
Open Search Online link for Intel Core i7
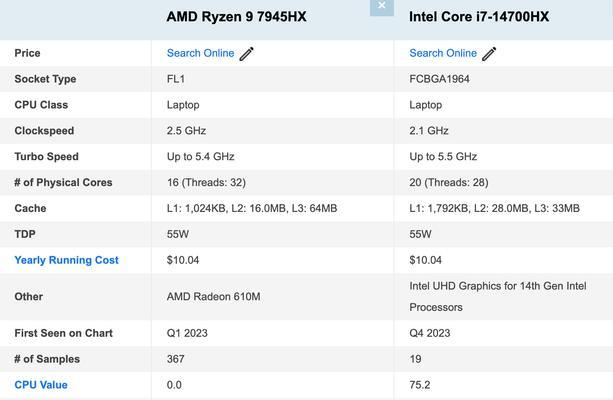pyautogui.click(x=443, y=53)
